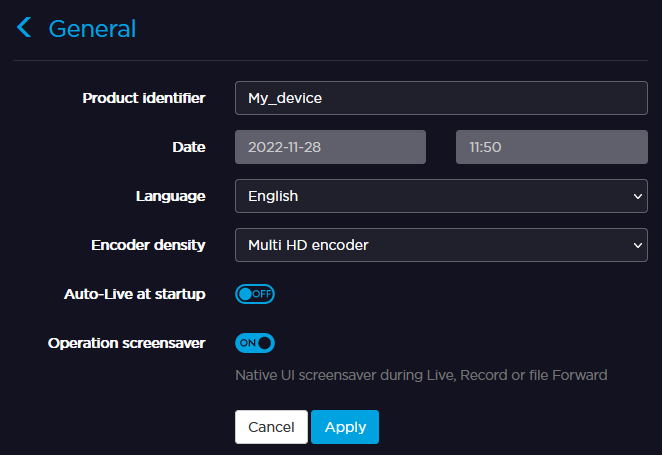662x455 pixels.
Task: Focus the Product identifier text field
Action: (x=441, y=98)
